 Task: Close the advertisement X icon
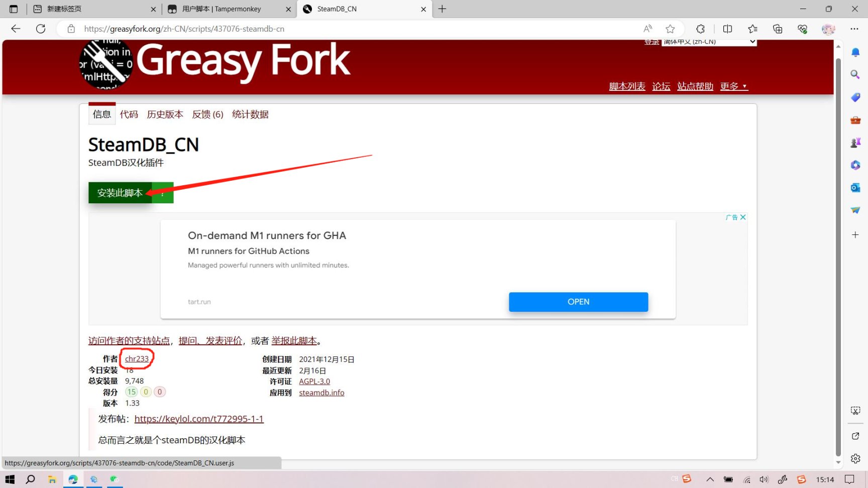click(x=743, y=217)
